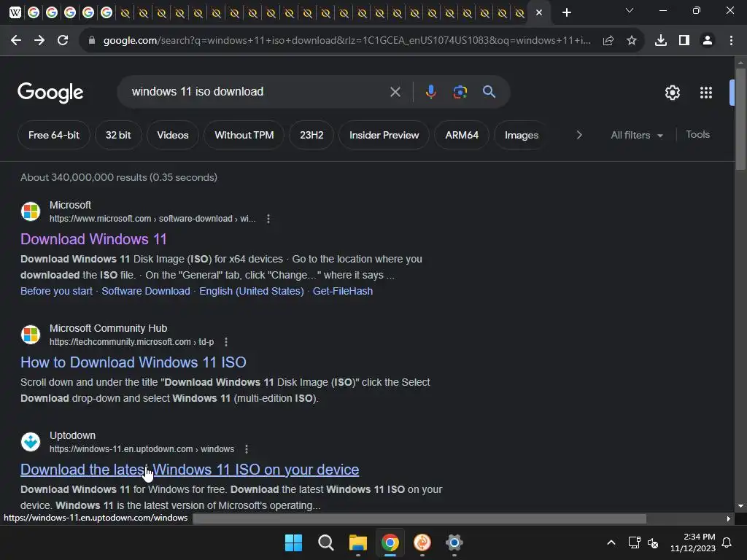The width and height of the screenshot is (747, 560).
Task: Start voice search with the microphone
Action: coord(430,92)
